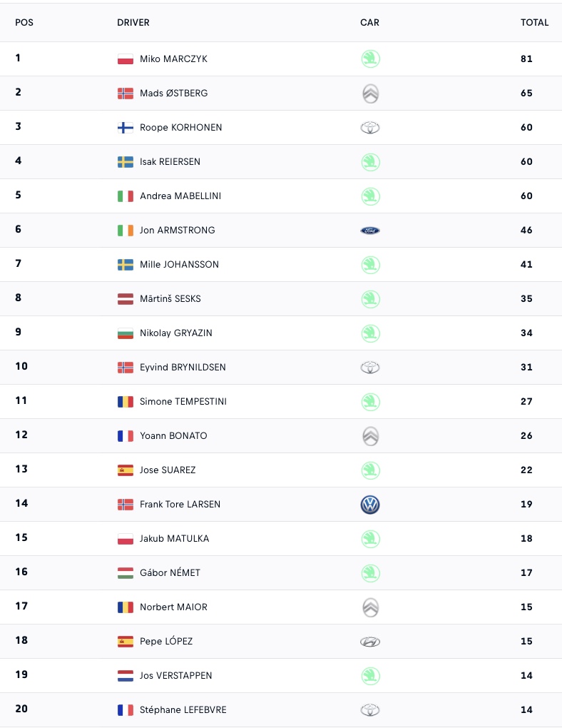Click the Toyota logo for Eyvind Brynildsen

(x=370, y=368)
